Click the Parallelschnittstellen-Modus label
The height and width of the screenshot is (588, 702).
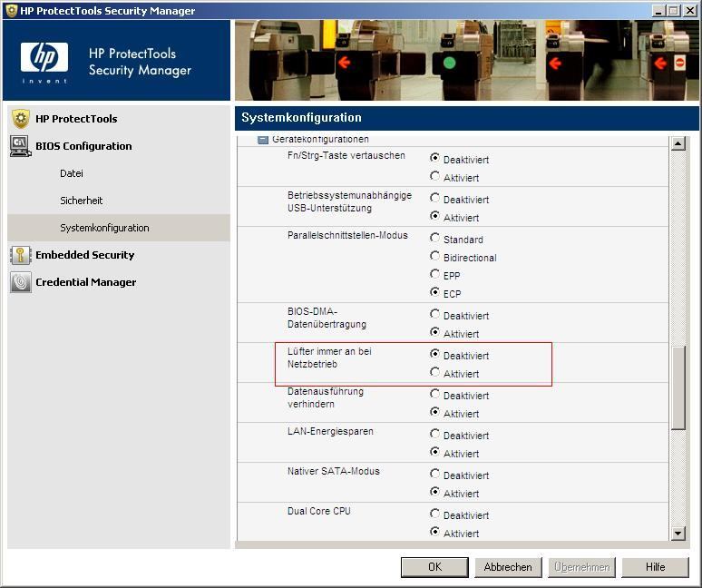point(347,235)
